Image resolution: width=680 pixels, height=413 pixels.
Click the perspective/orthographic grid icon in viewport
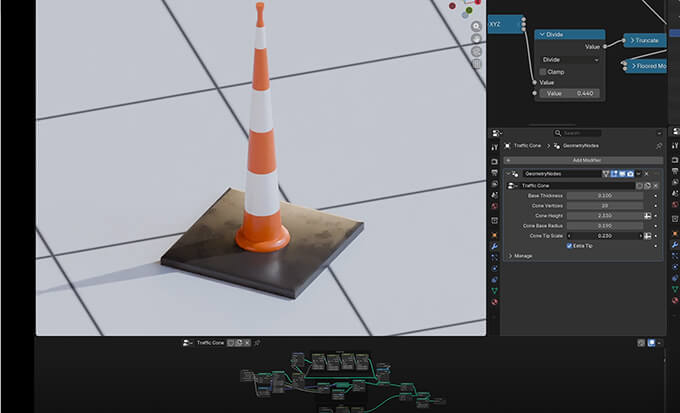point(475,64)
